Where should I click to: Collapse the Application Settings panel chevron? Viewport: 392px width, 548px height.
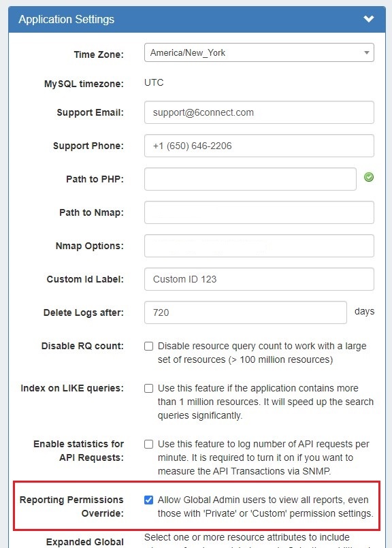(x=369, y=19)
